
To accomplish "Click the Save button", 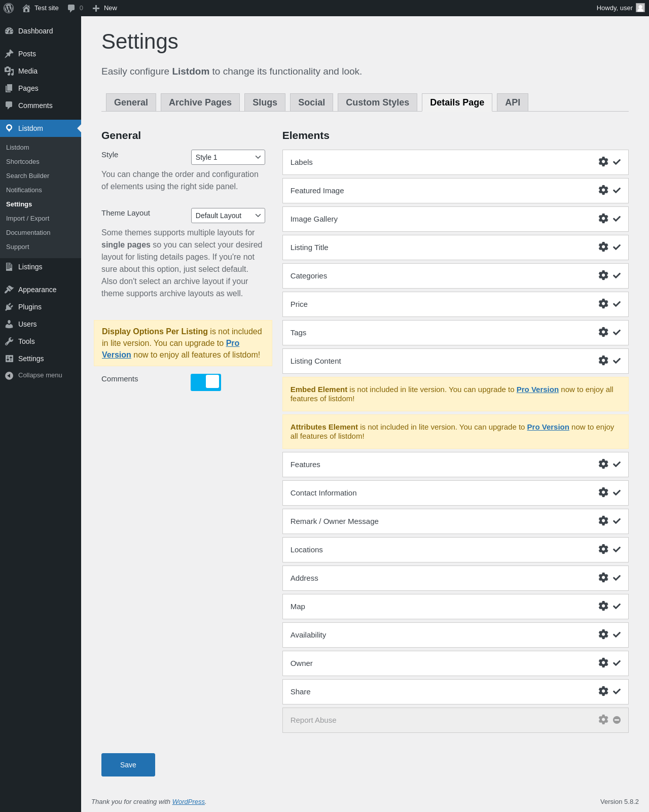I will tap(128, 765).
